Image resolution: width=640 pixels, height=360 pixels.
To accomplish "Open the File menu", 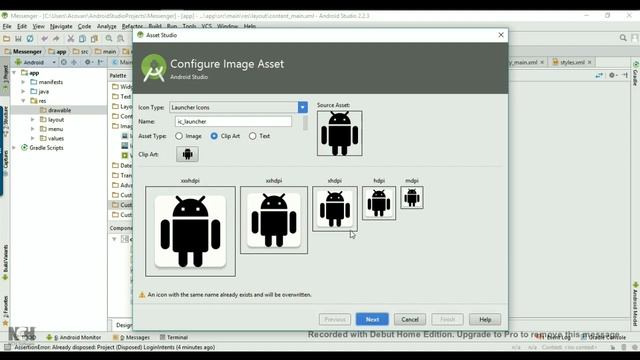I will [x=7, y=26].
